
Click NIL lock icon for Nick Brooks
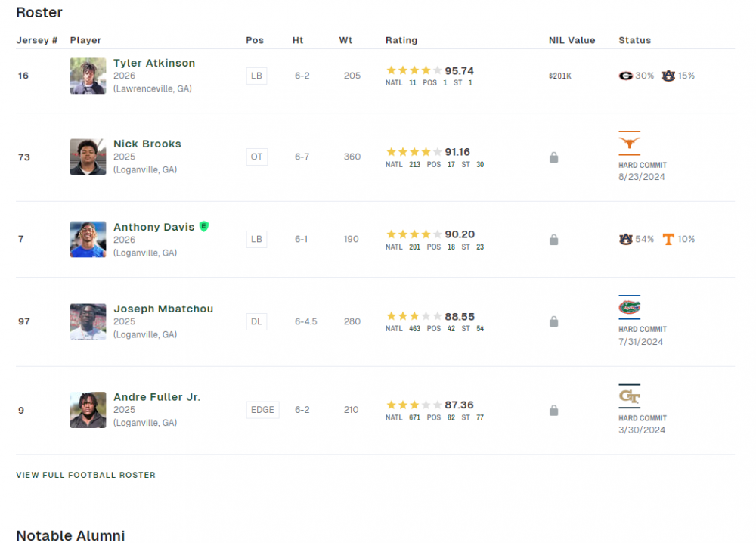553,157
